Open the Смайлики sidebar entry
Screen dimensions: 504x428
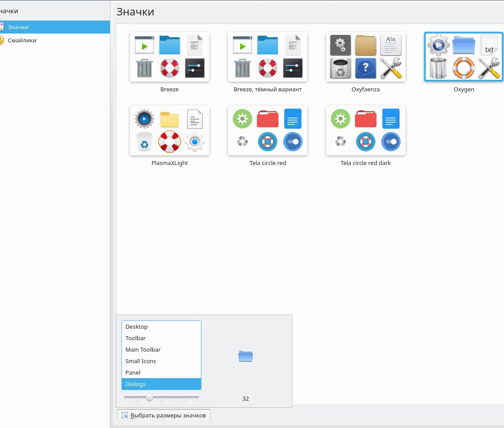(x=55, y=40)
